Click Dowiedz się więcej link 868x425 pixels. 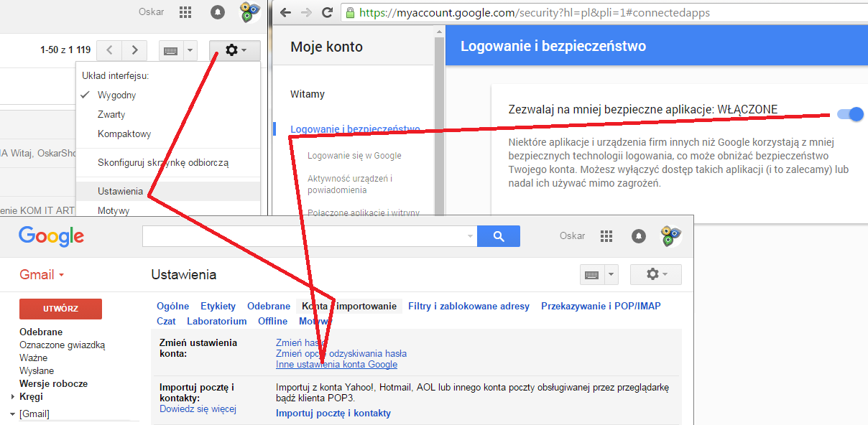[x=198, y=408]
